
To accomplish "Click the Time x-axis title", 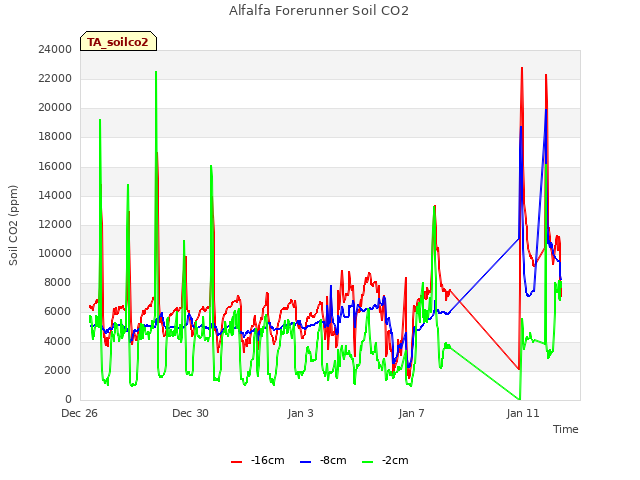I will (x=566, y=429).
